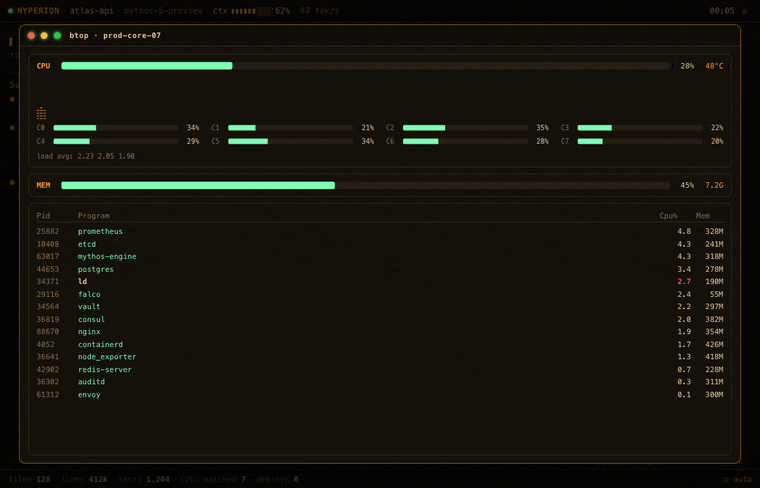Select the highlighted ld process name

[x=82, y=282]
